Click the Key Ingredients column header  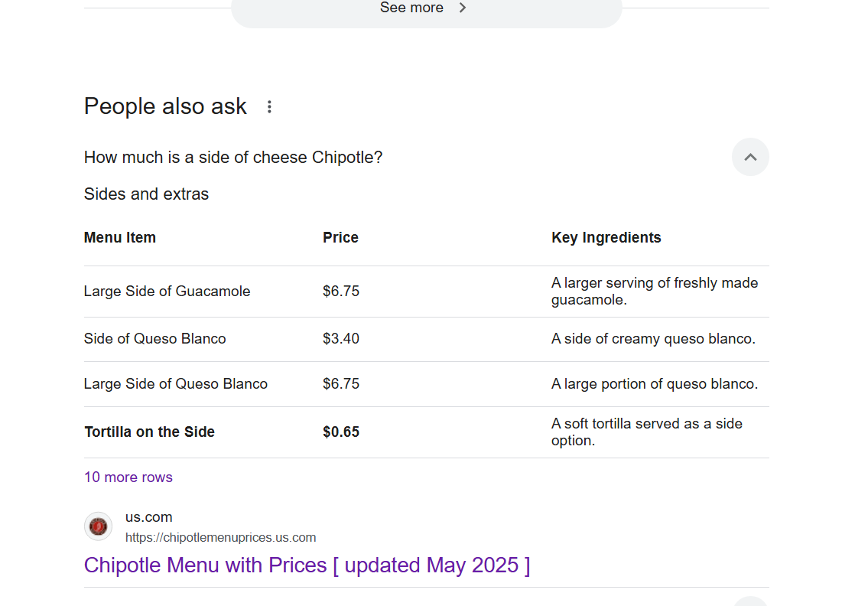point(606,238)
